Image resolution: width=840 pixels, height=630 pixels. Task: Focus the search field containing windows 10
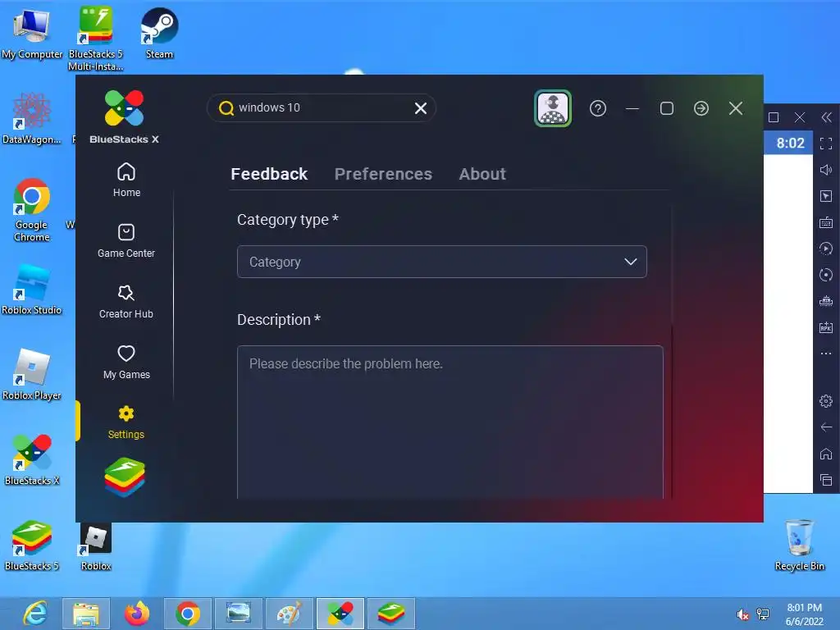[x=322, y=108]
